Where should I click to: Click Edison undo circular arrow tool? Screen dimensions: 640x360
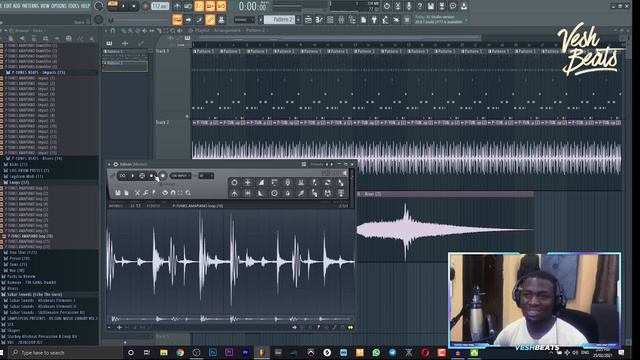pyautogui.click(x=234, y=182)
